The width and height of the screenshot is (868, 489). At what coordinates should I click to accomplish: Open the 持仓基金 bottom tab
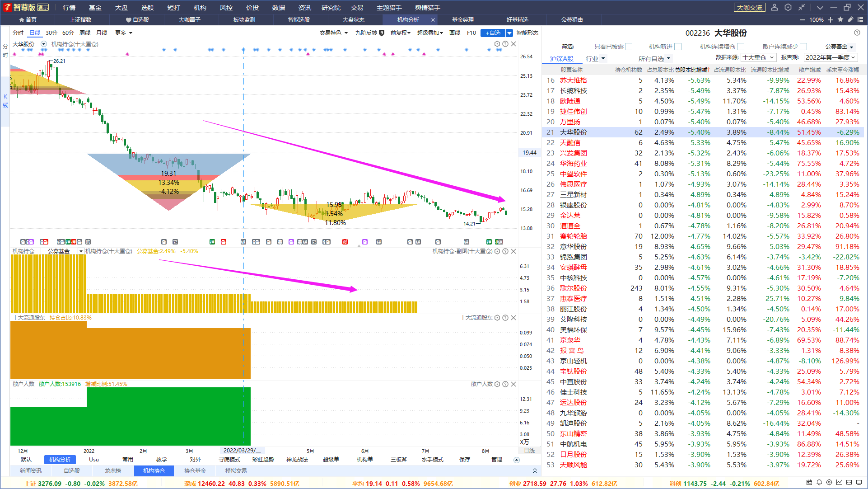195,471
